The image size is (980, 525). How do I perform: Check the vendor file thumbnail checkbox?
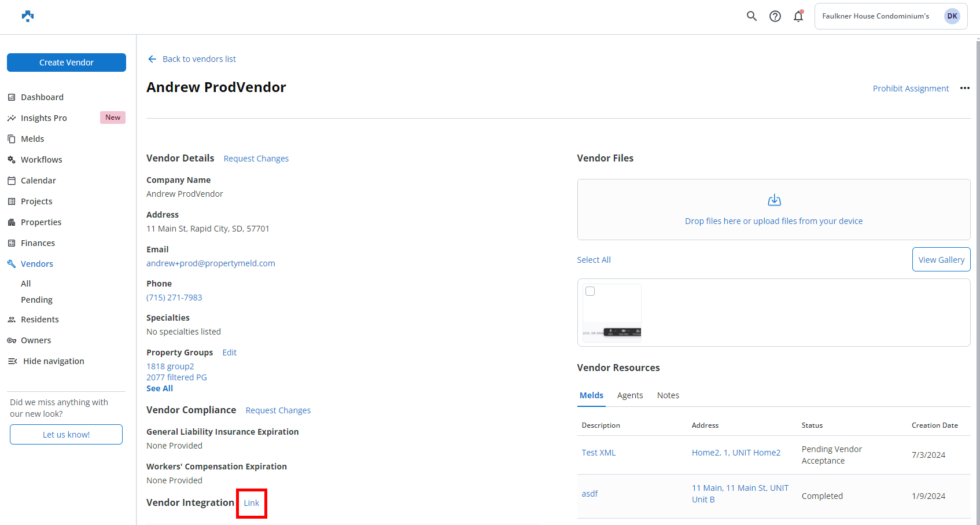pos(590,291)
